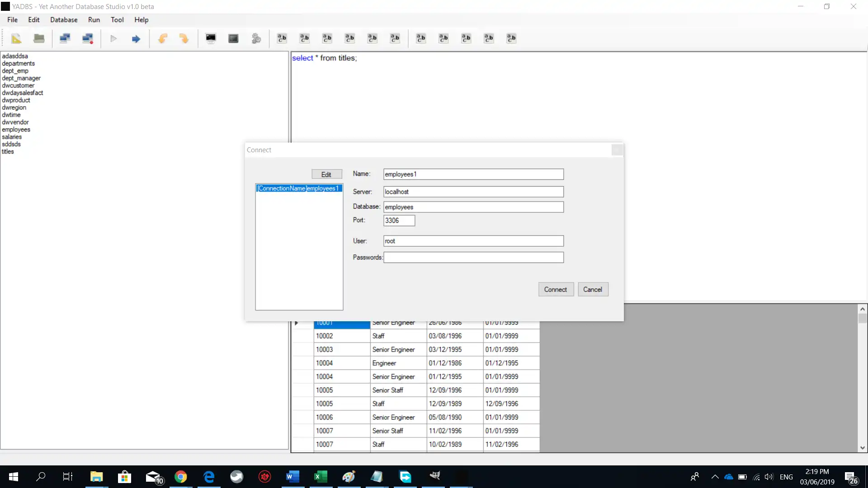Click the Connect button
The height and width of the screenshot is (488, 868).
point(556,290)
